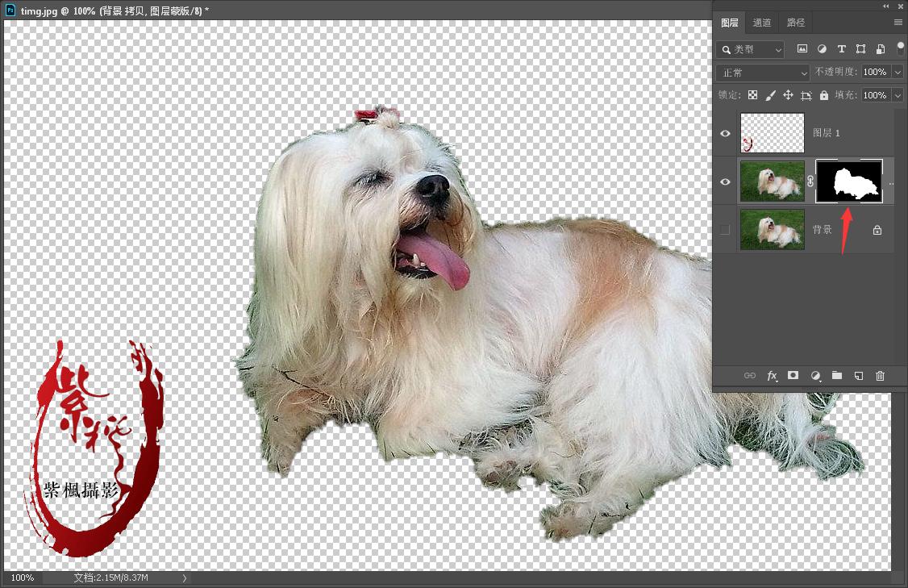Create a new layer icon

pos(859,376)
